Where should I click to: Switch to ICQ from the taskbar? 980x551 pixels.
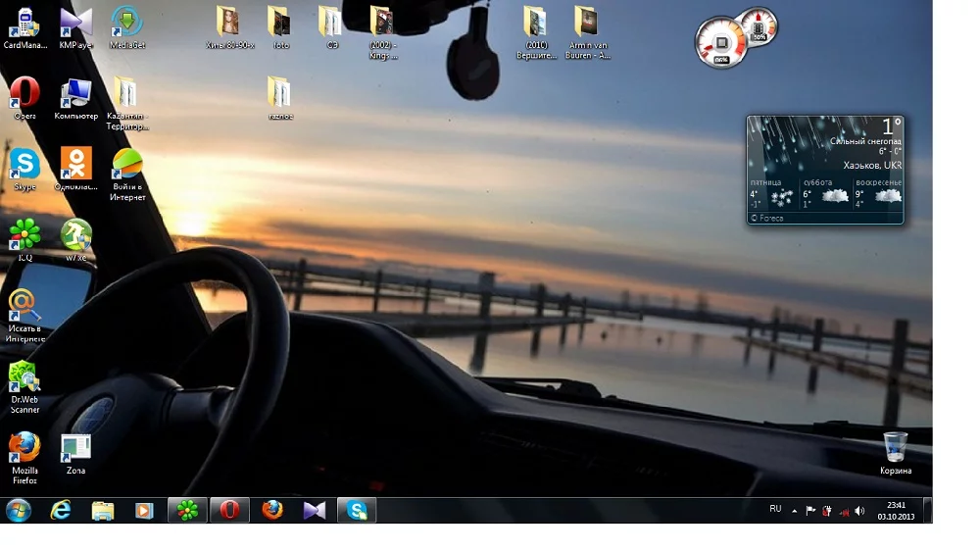click(x=187, y=510)
